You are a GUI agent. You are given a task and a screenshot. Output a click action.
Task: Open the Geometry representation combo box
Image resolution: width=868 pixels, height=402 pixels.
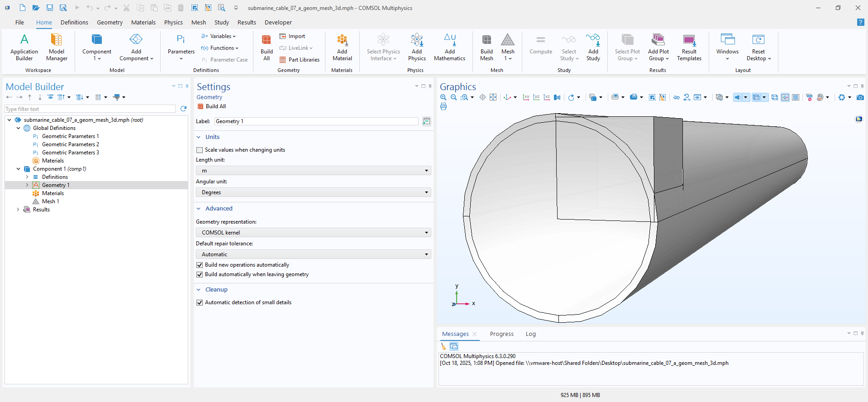point(313,233)
